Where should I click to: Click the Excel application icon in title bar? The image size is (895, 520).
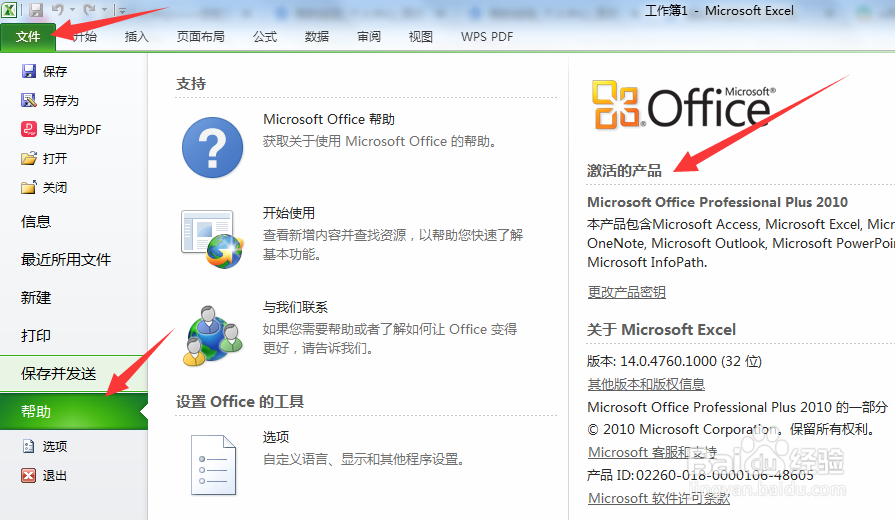[x=9, y=9]
